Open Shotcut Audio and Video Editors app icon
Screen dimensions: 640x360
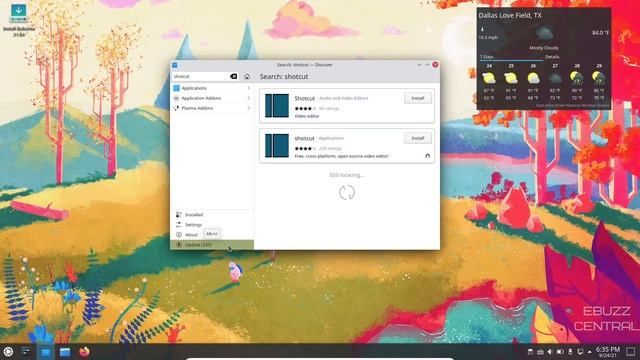click(277, 106)
